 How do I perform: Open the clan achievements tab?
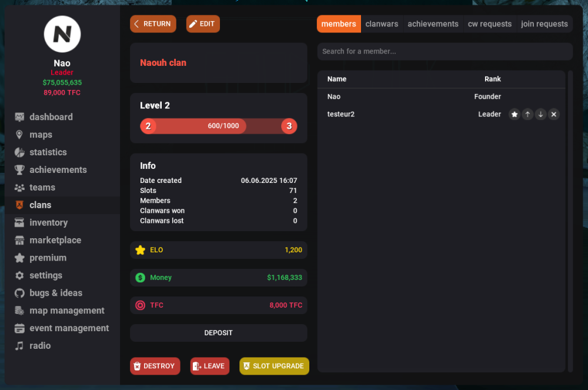coord(433,24)
